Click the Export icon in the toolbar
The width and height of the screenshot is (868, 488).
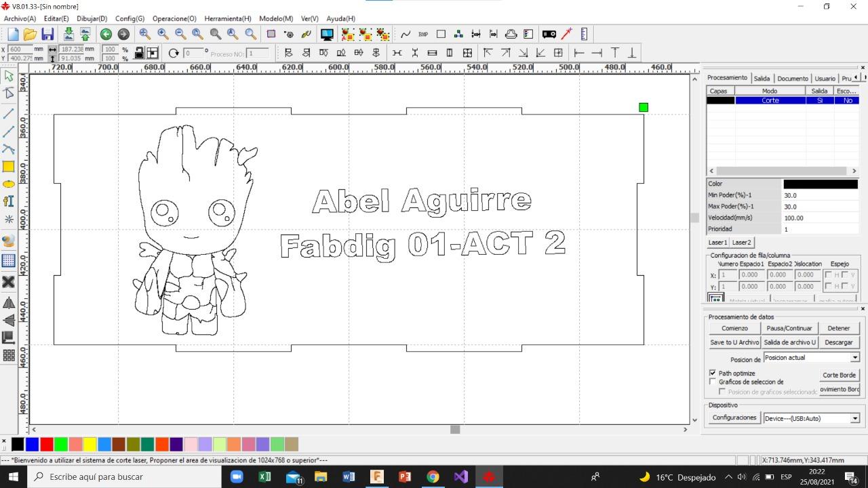coord(85,34)
